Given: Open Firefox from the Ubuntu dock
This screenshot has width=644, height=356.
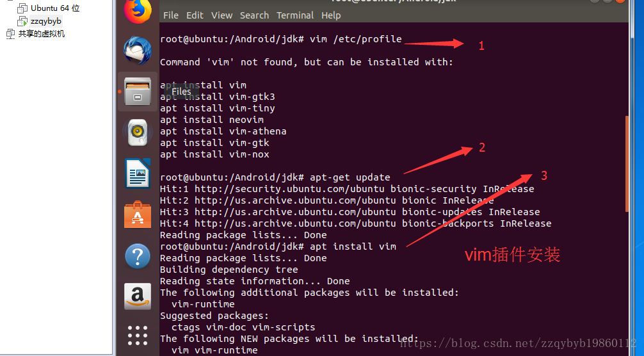Looking at the screenshot, I should coord(138,10).
